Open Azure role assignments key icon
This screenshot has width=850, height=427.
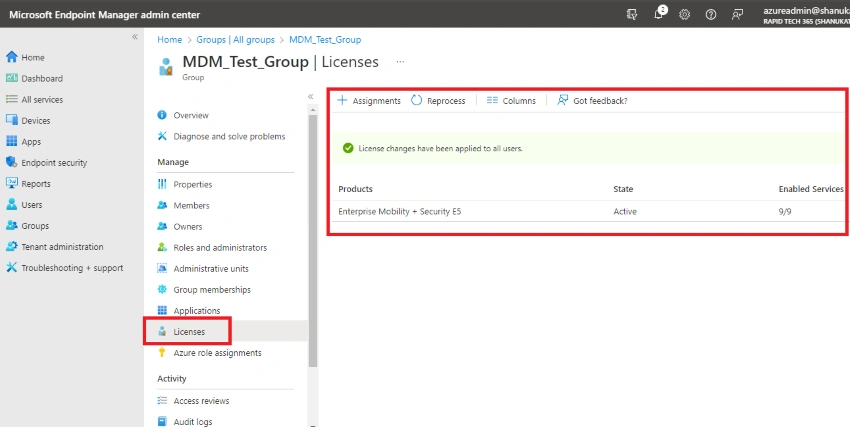162,353
